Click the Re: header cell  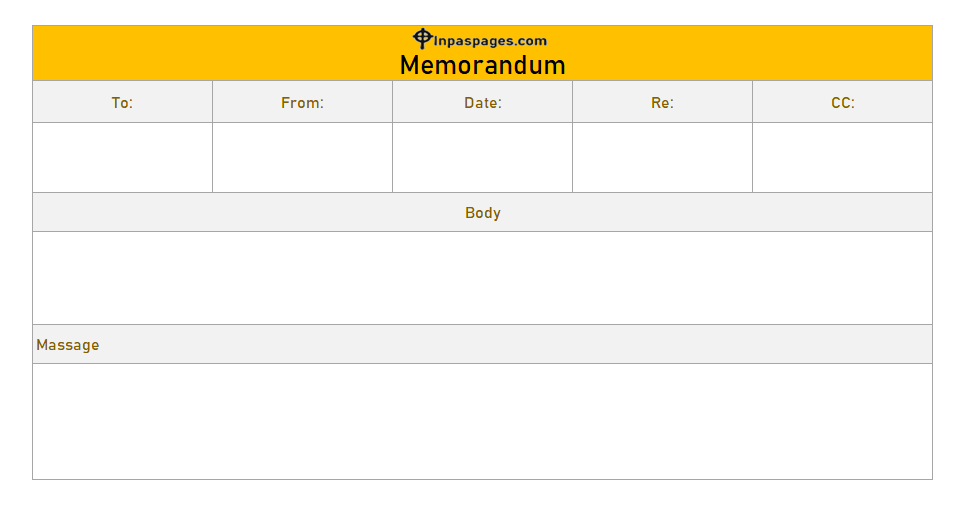(x=662, y=102)
